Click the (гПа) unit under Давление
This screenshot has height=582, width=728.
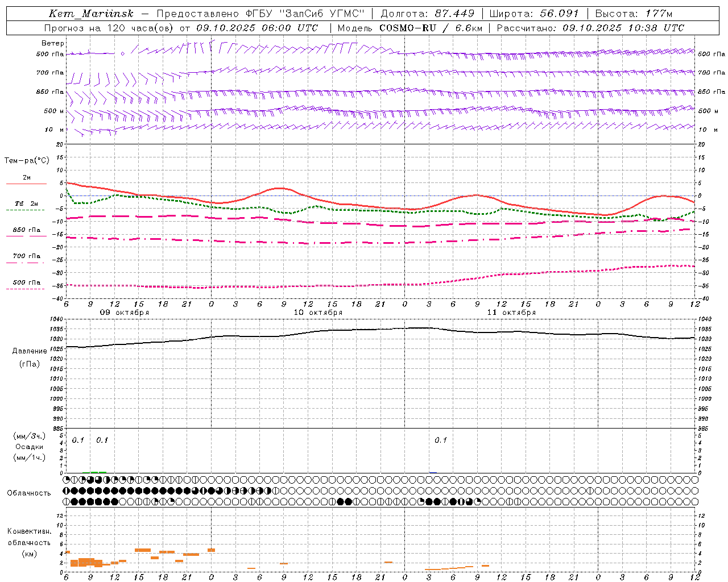click(30, 364)
